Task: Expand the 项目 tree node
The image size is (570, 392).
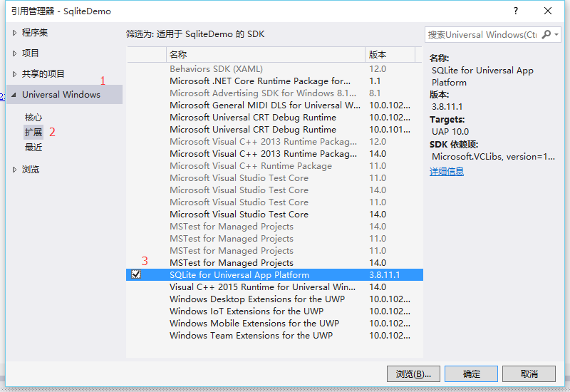Action: 14,53
